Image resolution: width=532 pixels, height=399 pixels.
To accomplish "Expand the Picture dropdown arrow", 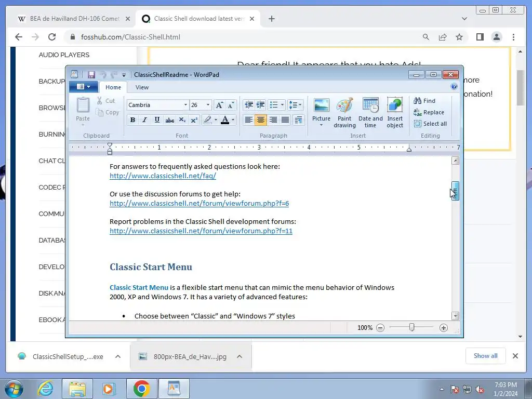I will (x=321, y=125).
